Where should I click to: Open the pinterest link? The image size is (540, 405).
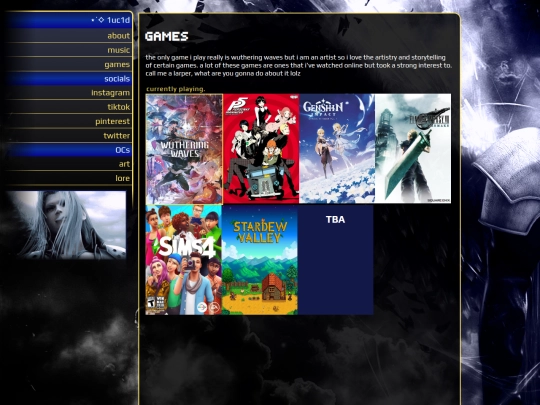click(x=113, y=121)
